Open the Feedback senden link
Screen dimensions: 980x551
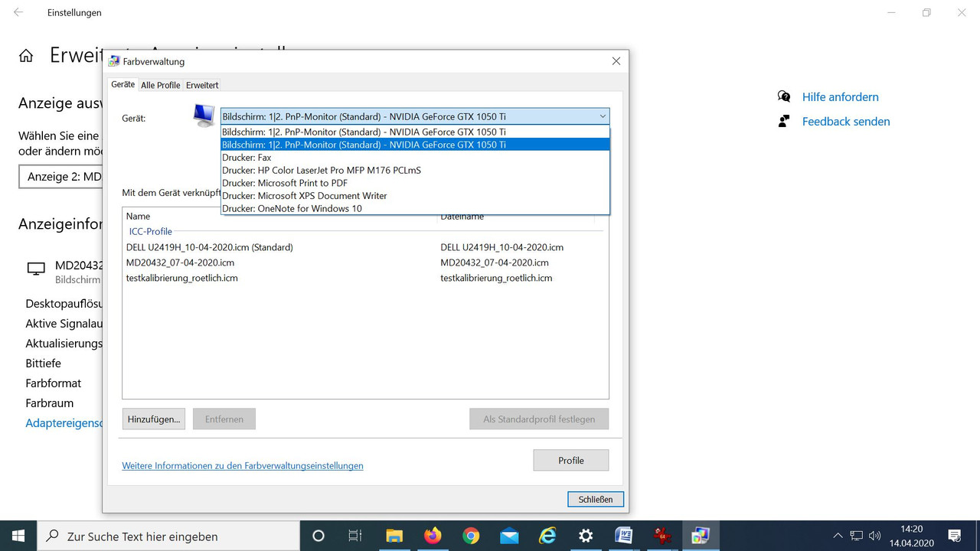(846, 121)
